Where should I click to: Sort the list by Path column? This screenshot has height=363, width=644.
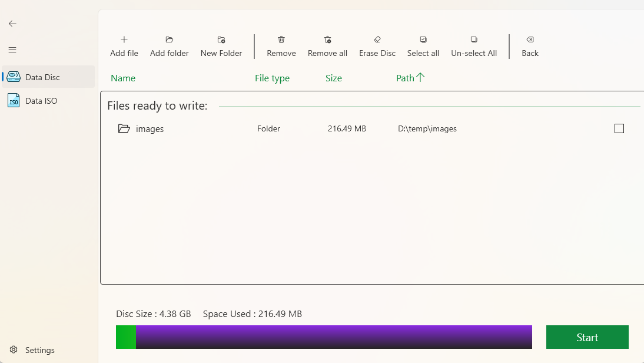[x=406, y=78]
